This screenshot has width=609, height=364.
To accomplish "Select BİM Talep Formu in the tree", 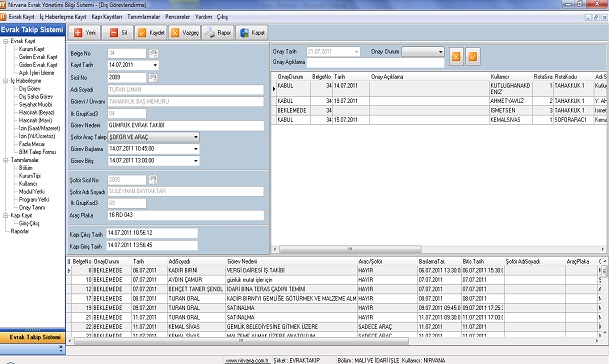I will coord(37,152).
